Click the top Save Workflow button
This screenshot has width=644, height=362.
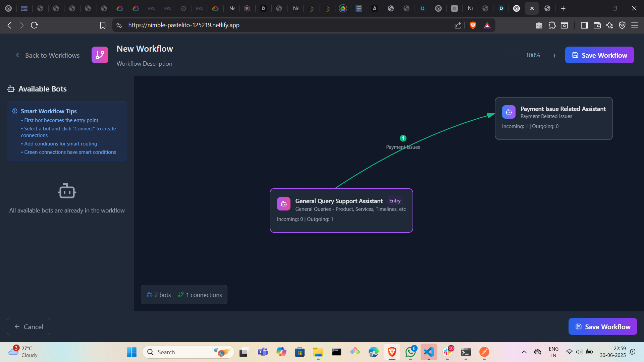pos(599,55)
